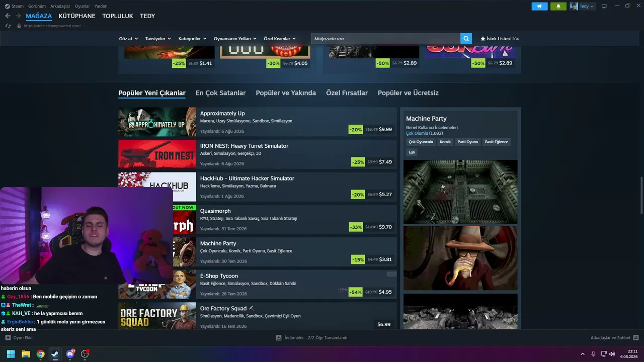Select the Popüler ve Yakında tab
The image size is (644, 362).
tap(286, 93)
